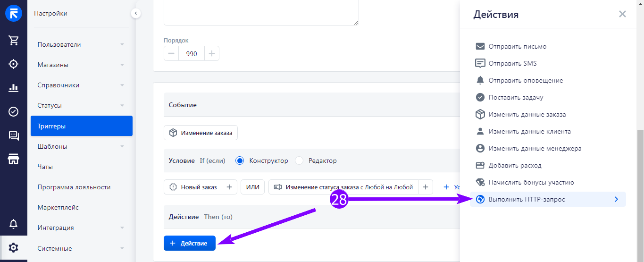This screenshot has height=262, width=644.
Task: Open the target crosshair icon in sidebar
Action: point(13,64)
